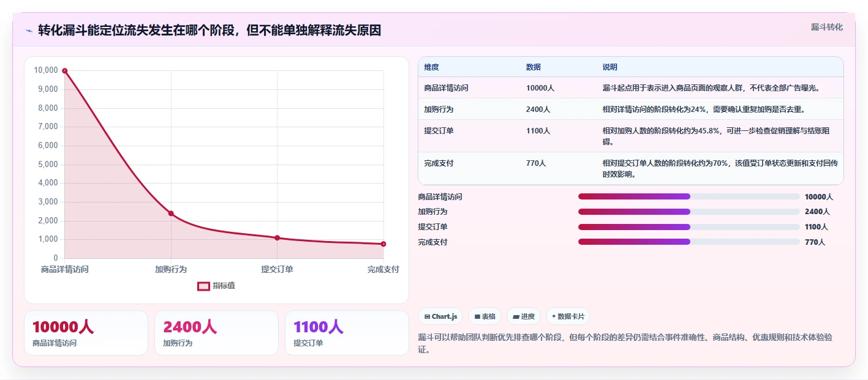Screen dimensions: 868x380
Task: Toggle the 指标值 legend swatch
Action: pyautogui.click(x=204, y=286)
